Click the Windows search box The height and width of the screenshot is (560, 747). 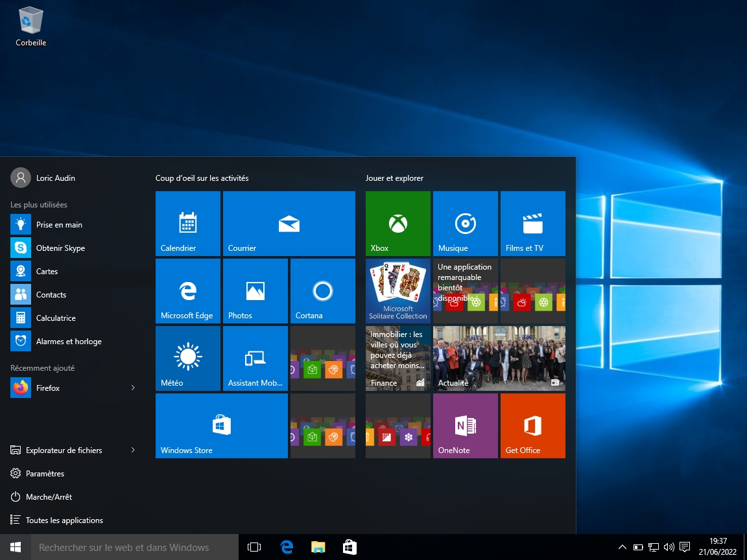pos(135,547)
